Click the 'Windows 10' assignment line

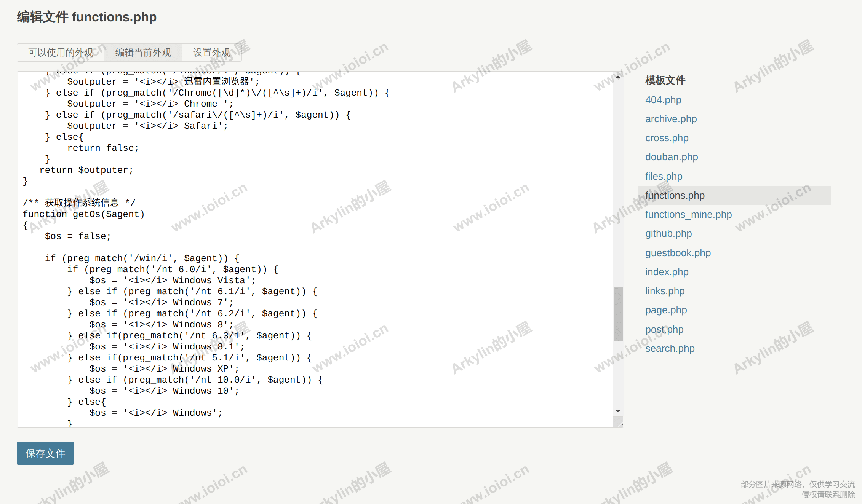click(164, 391)
